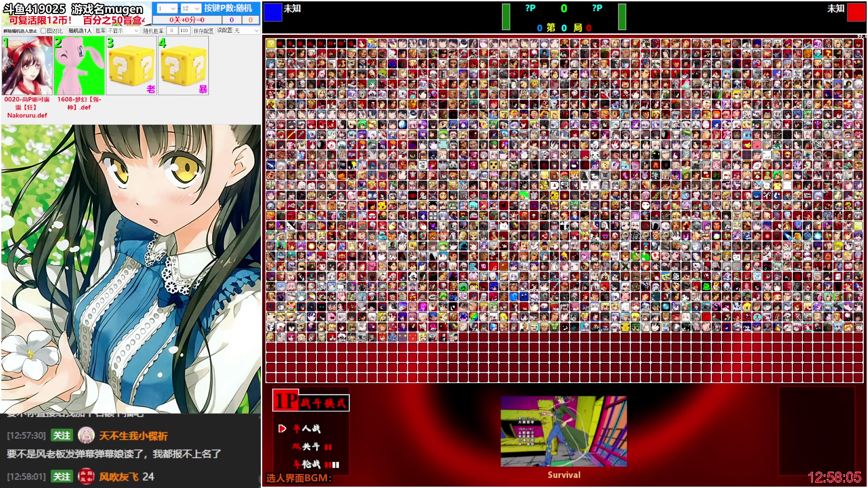This screenshot has width=868, height=488.
Task: Click the purple 0 counter
Action: [x=231, y=20]
